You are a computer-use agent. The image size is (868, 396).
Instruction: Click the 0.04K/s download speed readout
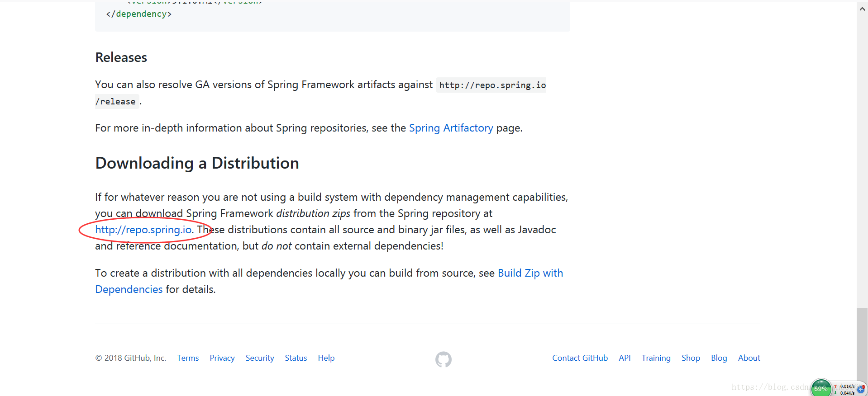click(847, 393)
